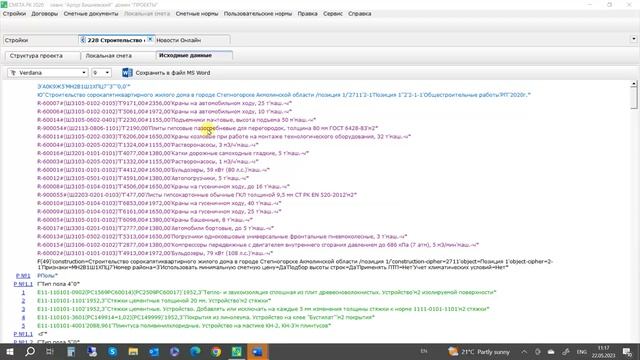Image resolution: width=640 pixels, height=360 pixels.
Task: Open Windows taskbar search
Action: click(x=30, y=351)
